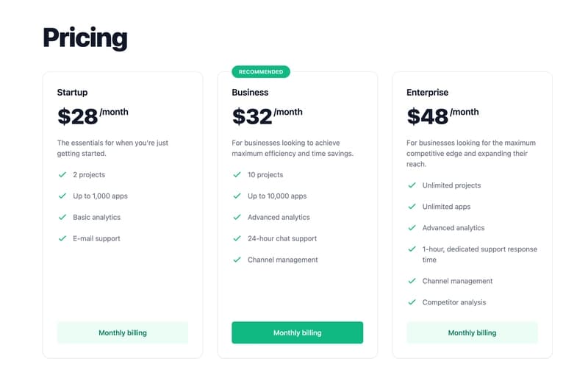Screen dimensions: 588x392
Task: Click the $32 Business price
Action: click(251, 117)
